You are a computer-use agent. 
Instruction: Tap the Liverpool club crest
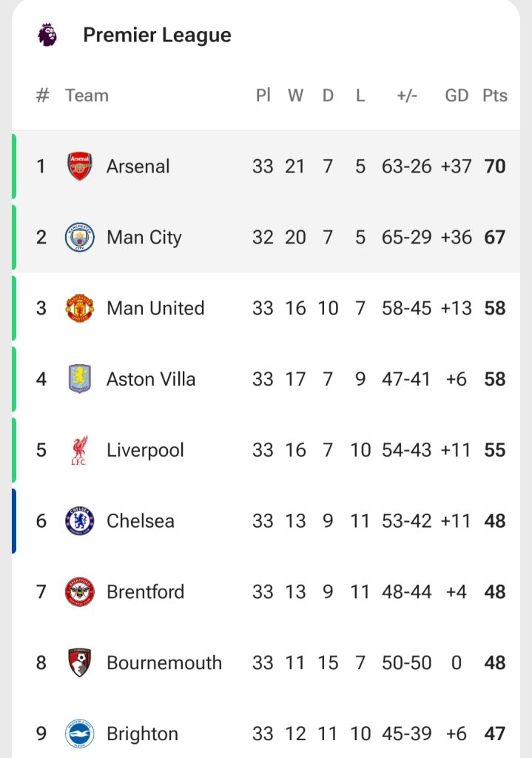pyautogui.click(x=79, y=450)
